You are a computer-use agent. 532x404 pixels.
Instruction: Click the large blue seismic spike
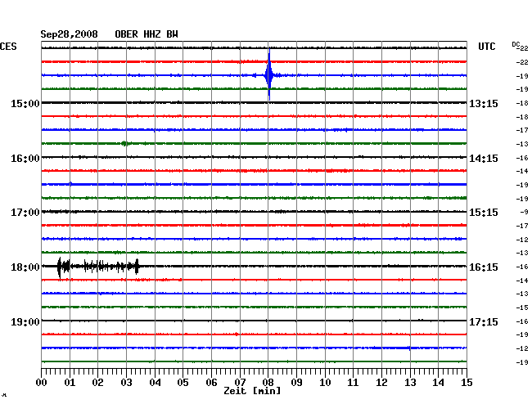pyautogui.click(x=269, y=75)
